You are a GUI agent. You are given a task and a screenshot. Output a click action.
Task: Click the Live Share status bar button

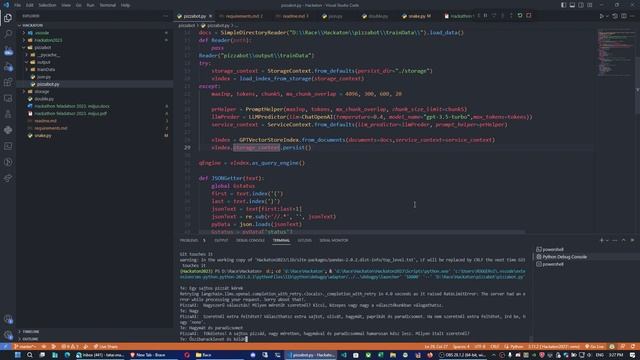click(x=106, y=347)
